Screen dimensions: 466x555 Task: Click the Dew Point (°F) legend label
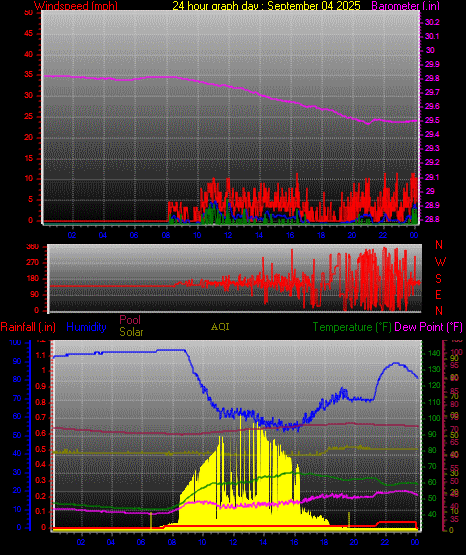pos(428,327)
